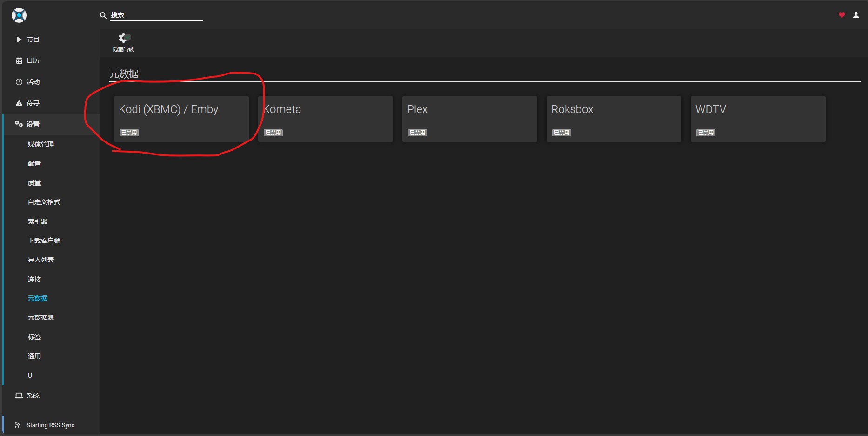The image size is (868, 436).
Task: Click the red heart donate icon
Action: click(x=841, y=15)
